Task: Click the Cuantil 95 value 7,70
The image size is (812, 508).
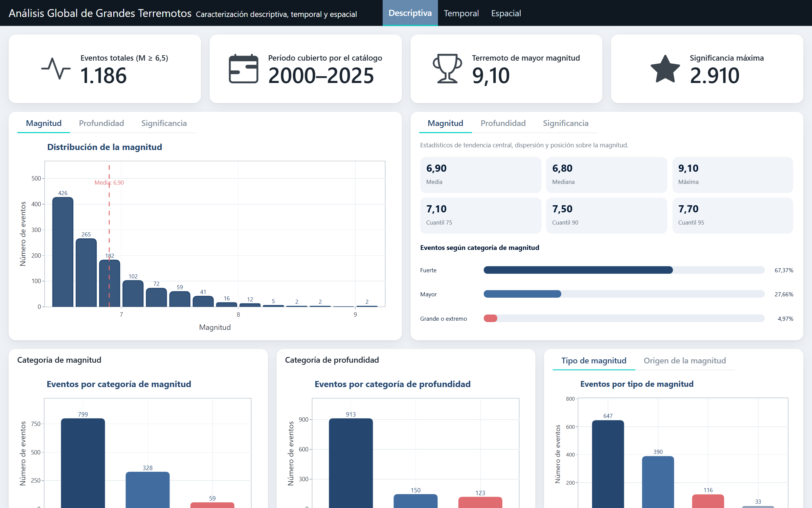Action: click(688, 209)
